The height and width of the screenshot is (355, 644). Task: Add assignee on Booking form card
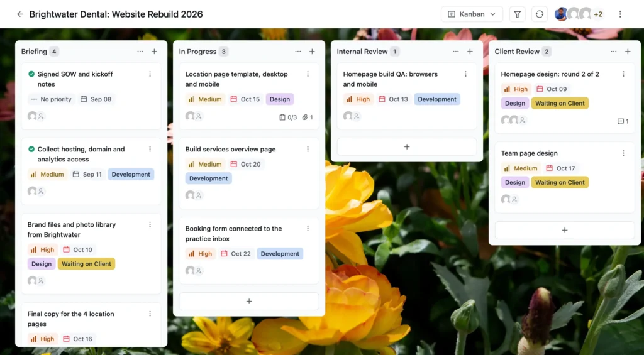point(199,270)
